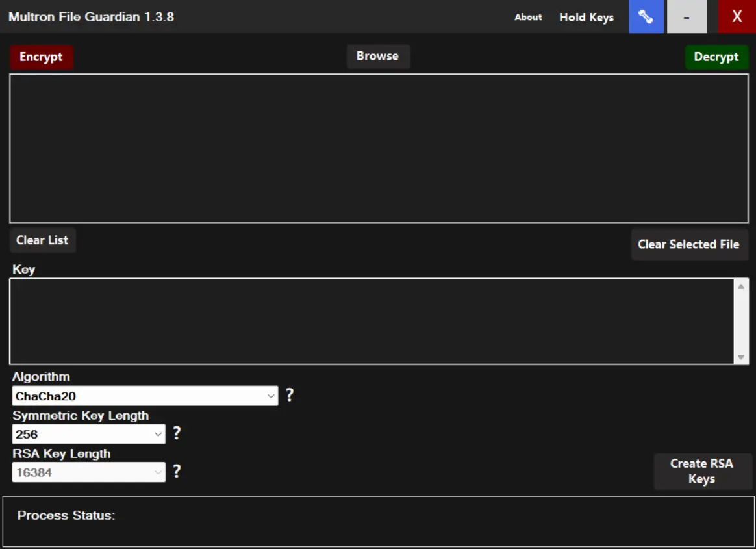Click Create RSA Keys button
This screenshot has width=756, height=549.
(x=701, y=471)
